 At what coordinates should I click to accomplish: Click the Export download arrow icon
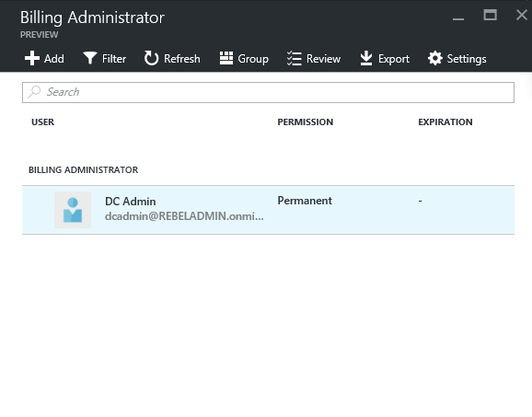pos(366,58)
